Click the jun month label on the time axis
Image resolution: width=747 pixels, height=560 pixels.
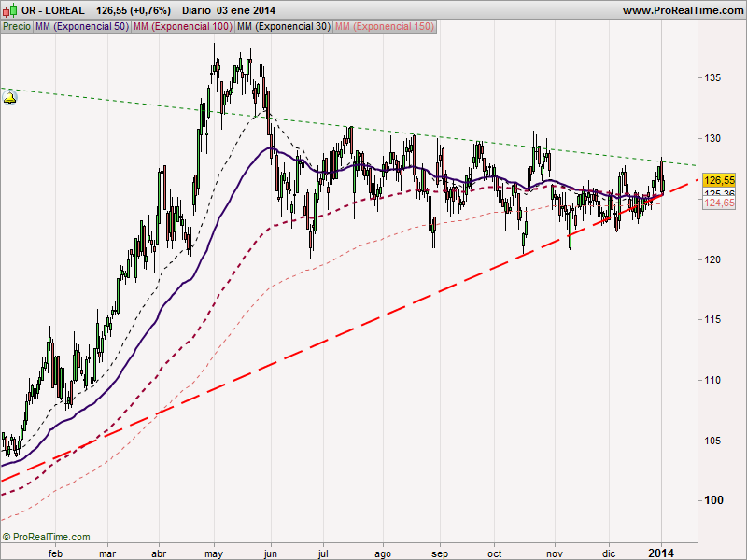pos(271,553)
